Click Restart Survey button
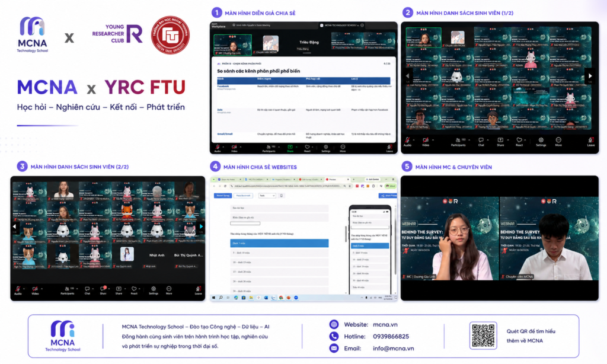607x364 pixels. coord(223,196)
